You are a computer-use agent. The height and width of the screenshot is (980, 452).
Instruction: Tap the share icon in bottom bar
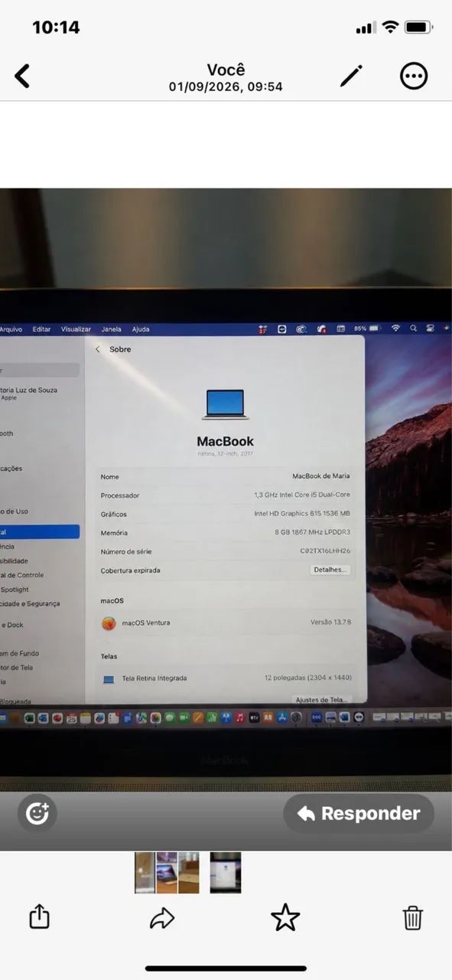point(39,916)
